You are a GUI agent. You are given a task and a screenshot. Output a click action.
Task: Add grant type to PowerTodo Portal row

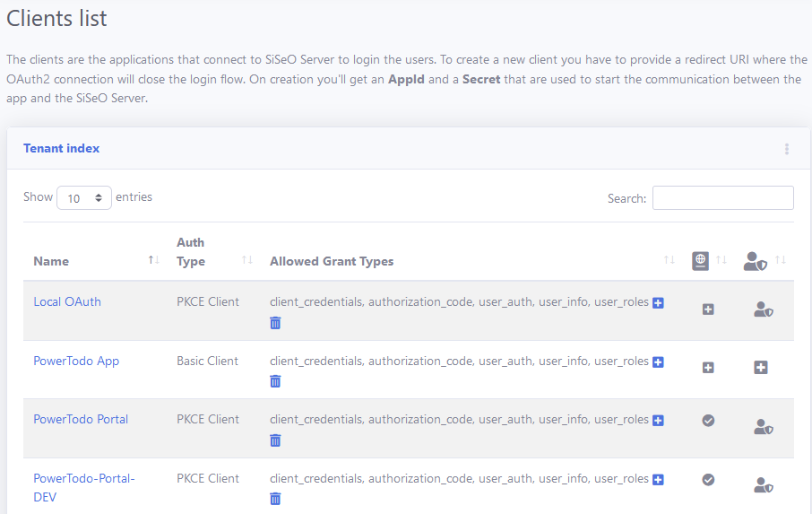658,421
